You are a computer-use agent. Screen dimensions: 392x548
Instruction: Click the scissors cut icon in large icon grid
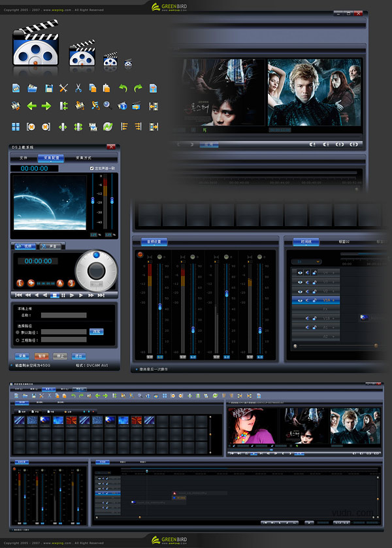[x=78, y=88]
